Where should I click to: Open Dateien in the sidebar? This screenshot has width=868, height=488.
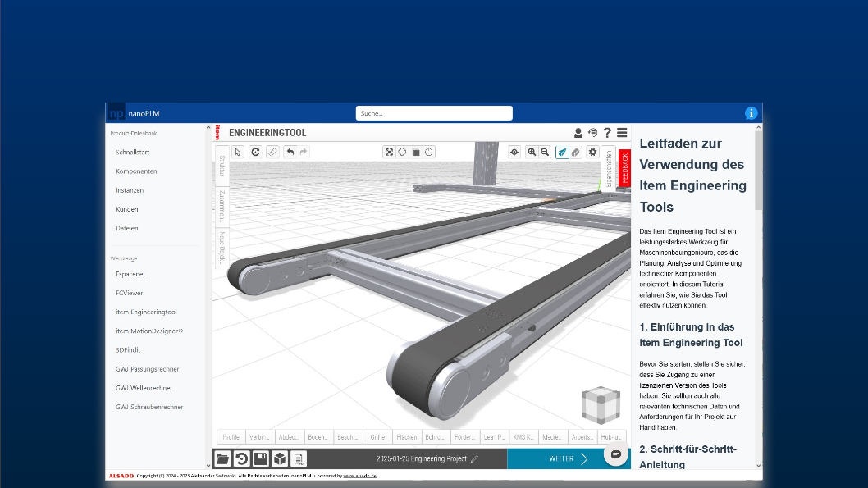coord(127,228)
